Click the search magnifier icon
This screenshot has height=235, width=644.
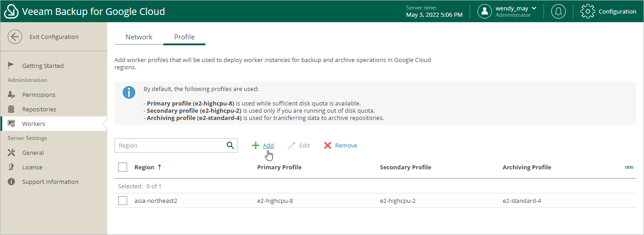(x=230, y=145)
